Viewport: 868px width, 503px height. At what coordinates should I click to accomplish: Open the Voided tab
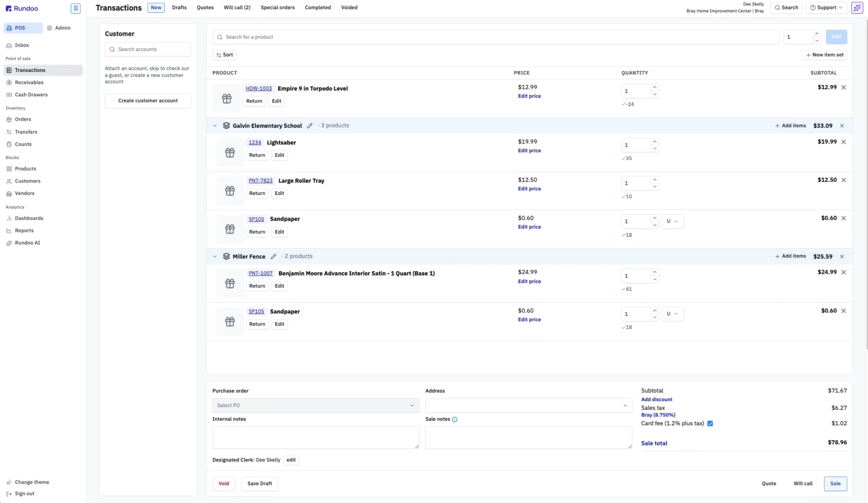(x=349, y=8)
